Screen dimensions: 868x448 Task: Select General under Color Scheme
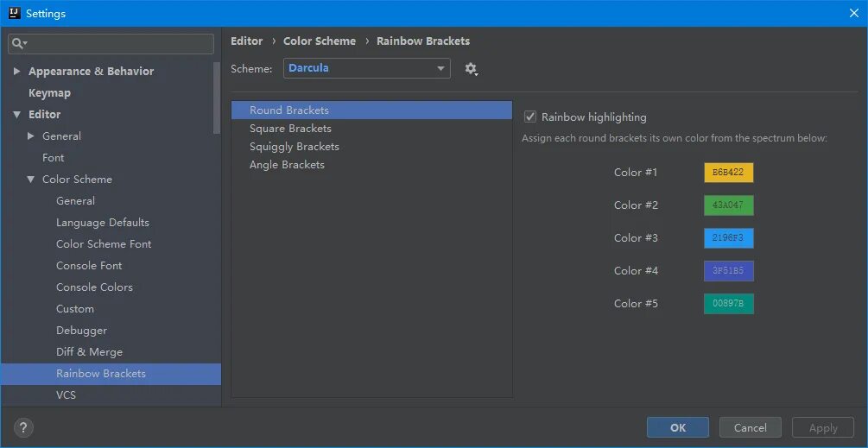coord(75,201)
